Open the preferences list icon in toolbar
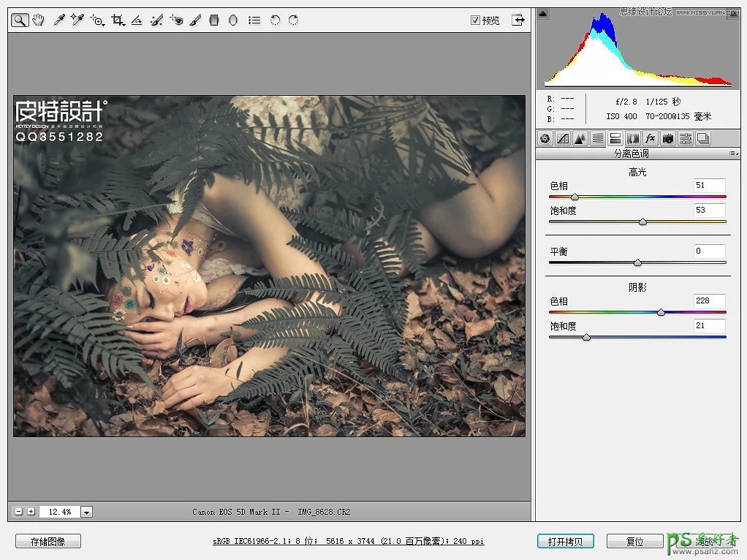This screenshot has width=747, height=560. point(254,20)
